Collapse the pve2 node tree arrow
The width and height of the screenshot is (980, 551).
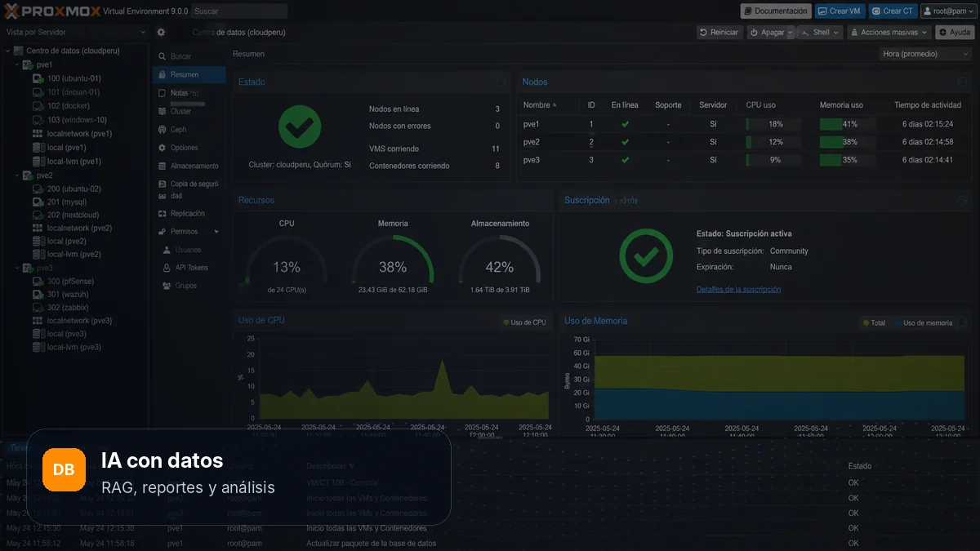[17, 176]
